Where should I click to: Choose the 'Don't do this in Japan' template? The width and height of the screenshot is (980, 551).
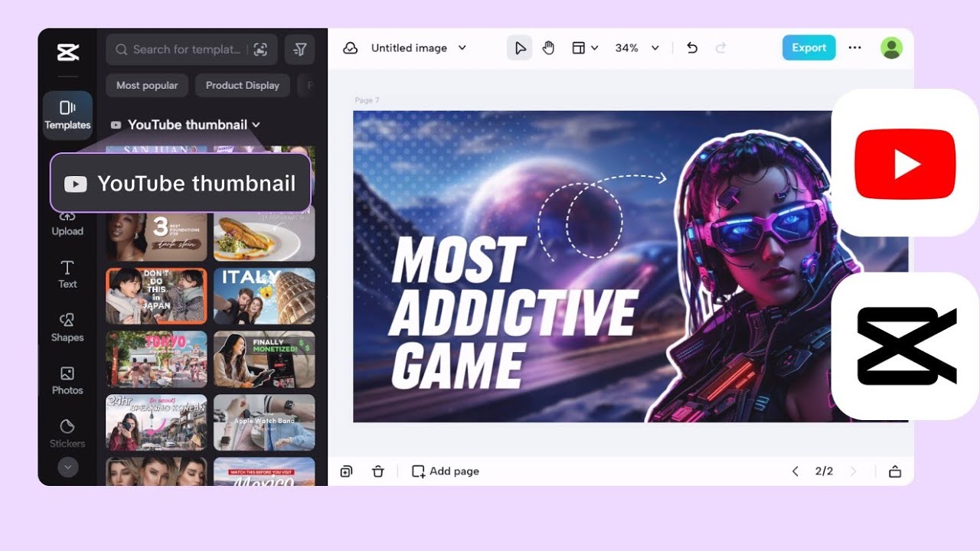click(156, 296)
